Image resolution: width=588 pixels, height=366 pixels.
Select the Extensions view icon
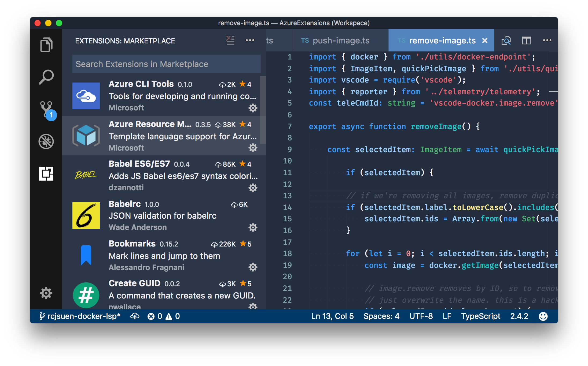pos(46,173)
